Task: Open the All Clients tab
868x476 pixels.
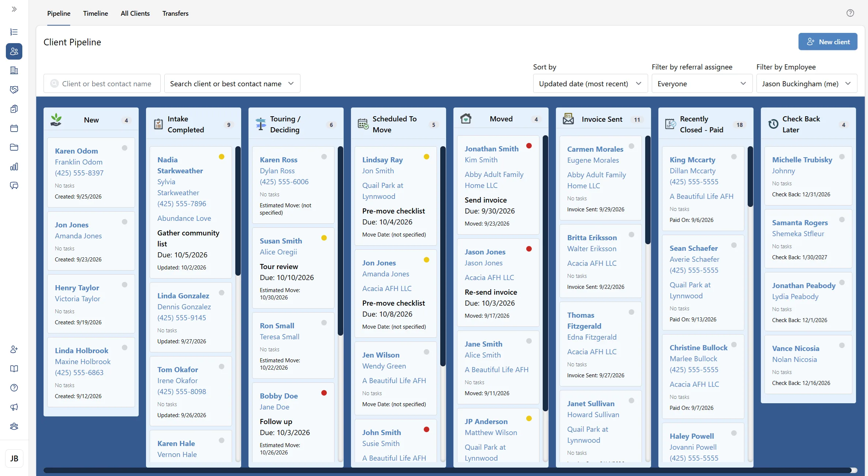Action: 135,14
